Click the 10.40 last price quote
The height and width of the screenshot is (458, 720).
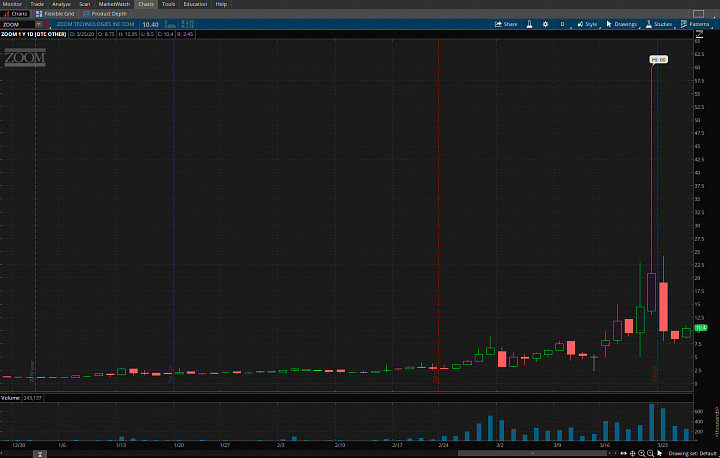pyautogui.click(x=150, y=25)
